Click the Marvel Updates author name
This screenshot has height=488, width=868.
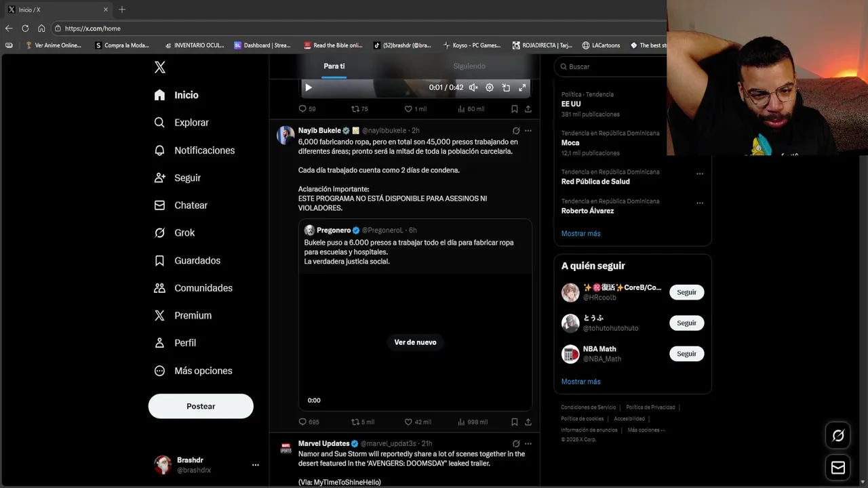point(323,443)
